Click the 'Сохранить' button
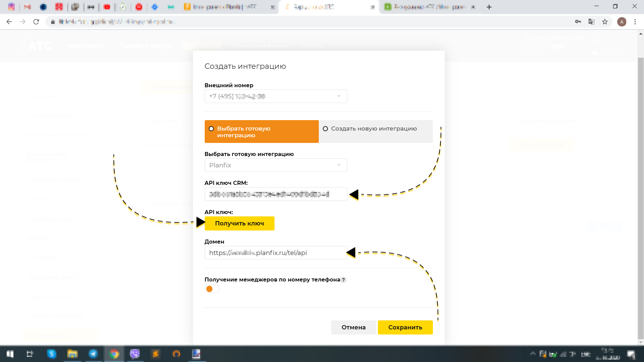Viewport: 644px width, 362px height. [405, 327]
